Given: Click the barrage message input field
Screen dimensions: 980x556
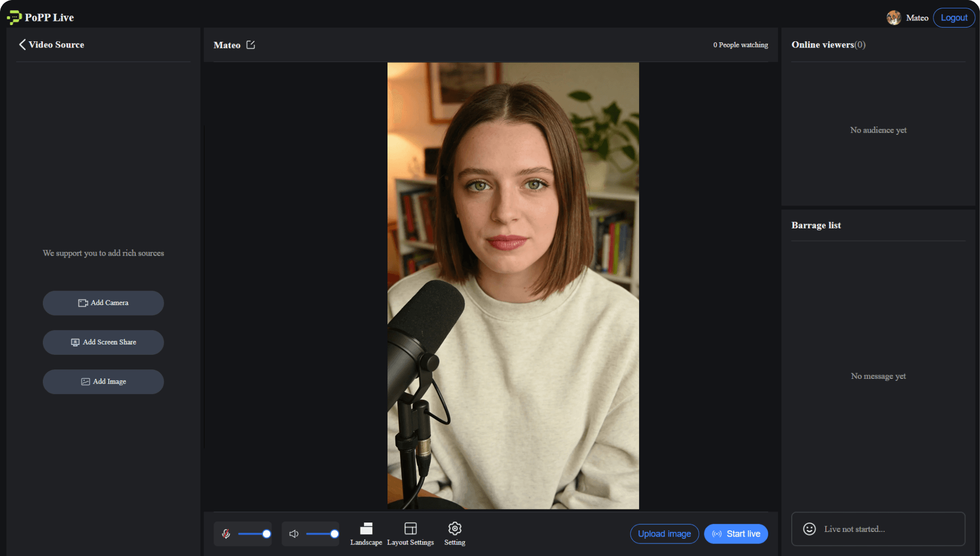Looking at the screenshot, I should click(889, 529).
